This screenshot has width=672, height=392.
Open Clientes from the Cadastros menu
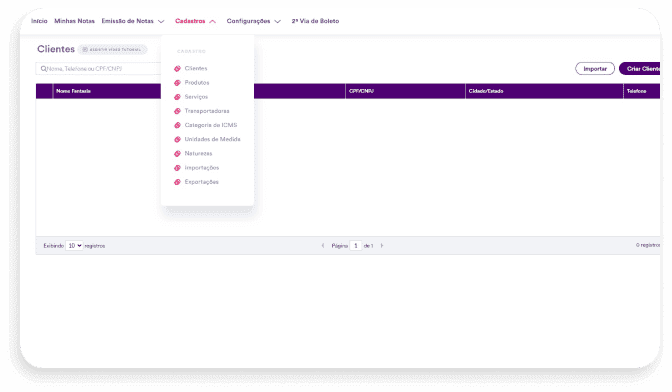tap(196, 69)
